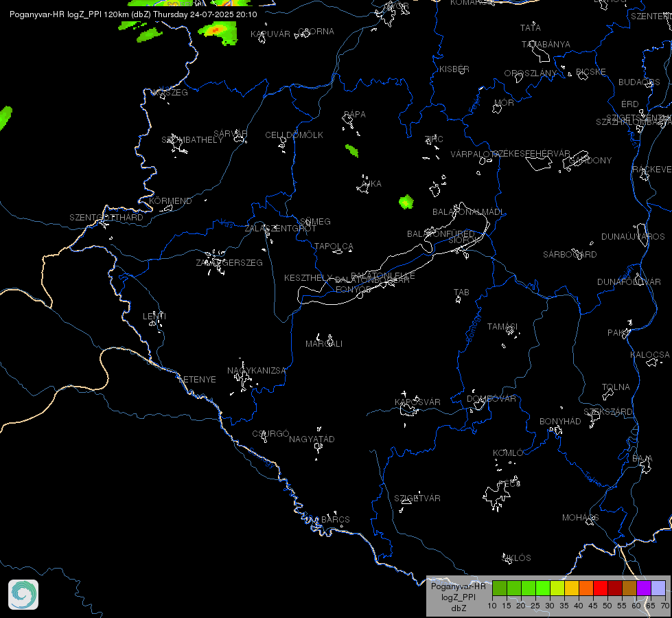
Task: Select the AJKA city label
Action: tap(371, 183)
